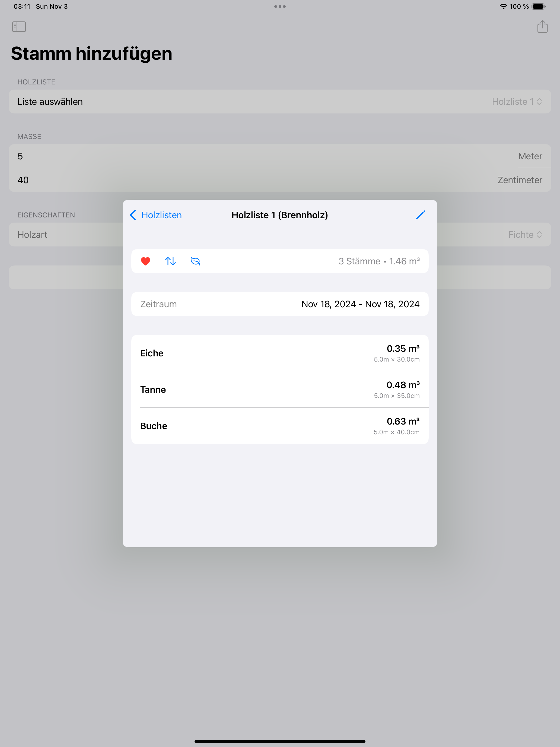The width and height of the screenshot is (560, 747).
Task: Tap the 03:11 clock in status bar
Action: 22,7
